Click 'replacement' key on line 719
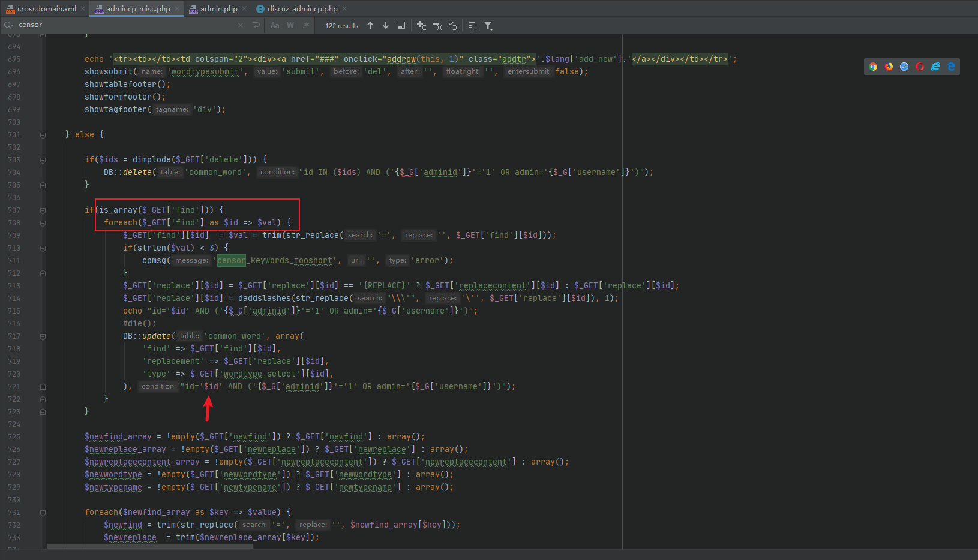Image resolution: width=978 pixels, height=560 pixels. pos(173,362)
